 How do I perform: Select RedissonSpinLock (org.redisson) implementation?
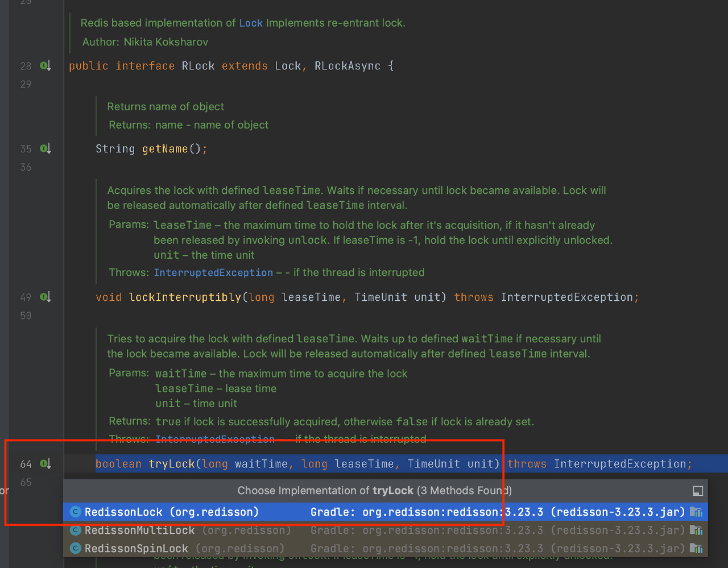point(386,548)
